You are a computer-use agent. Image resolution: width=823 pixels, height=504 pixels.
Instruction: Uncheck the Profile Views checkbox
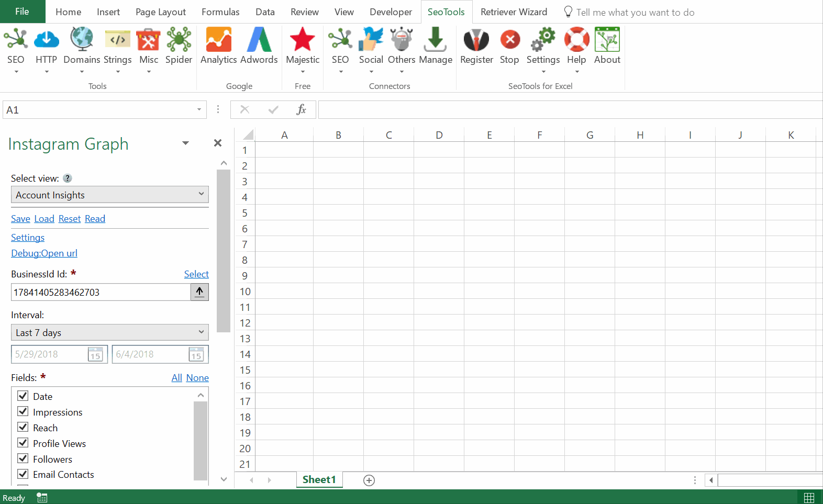[x=23, y=443]
